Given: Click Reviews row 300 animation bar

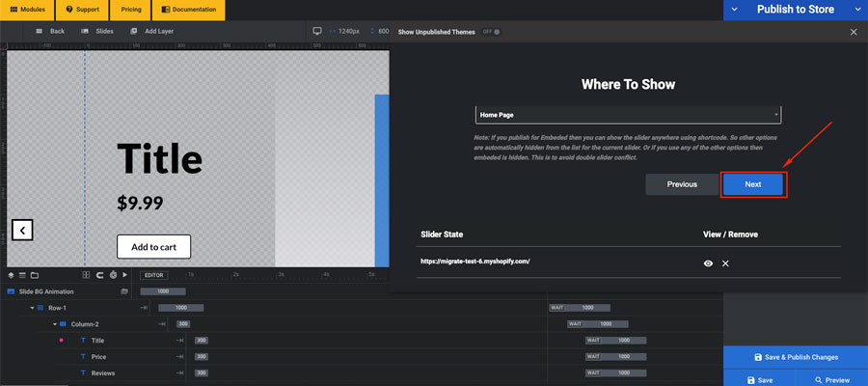Looking at the screenshot, I should click(x=202, y=373).
